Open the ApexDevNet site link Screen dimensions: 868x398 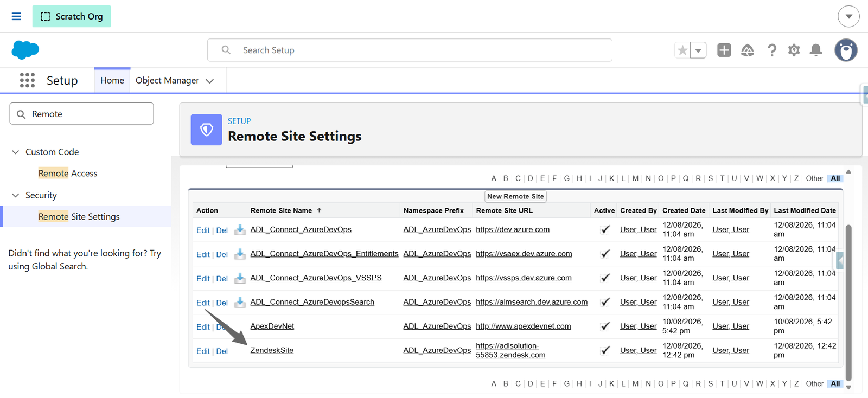pos(272,326)
